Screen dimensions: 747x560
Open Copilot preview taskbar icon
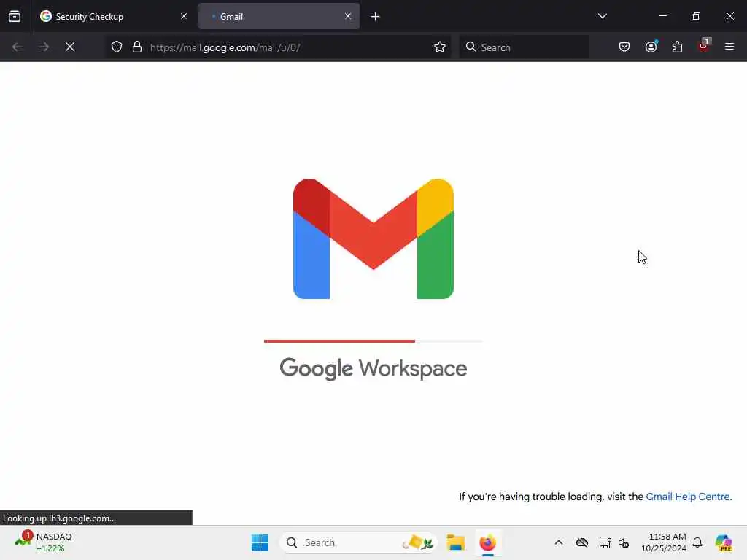click(x=724, y=542)
